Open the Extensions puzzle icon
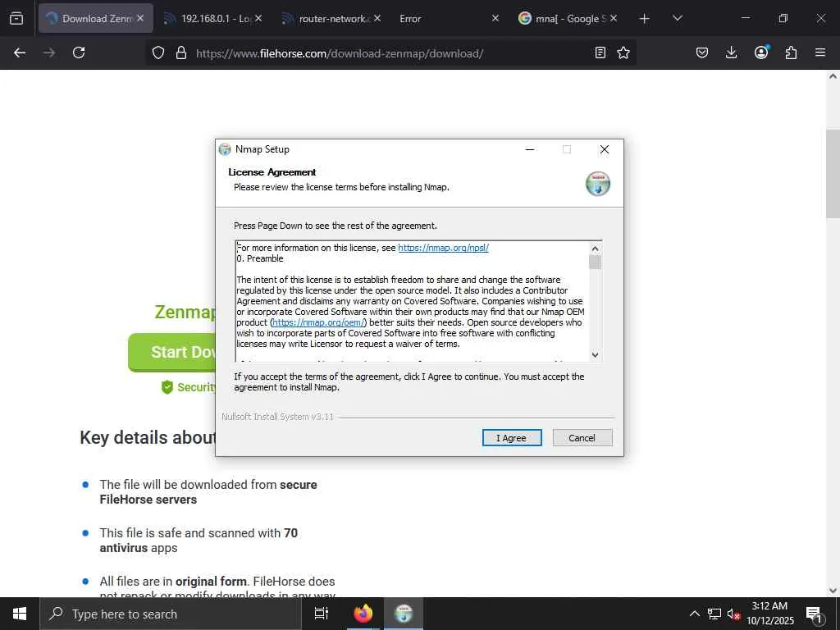Image resolution: width=840 pixels, height=630 pixels. [791, 52]
